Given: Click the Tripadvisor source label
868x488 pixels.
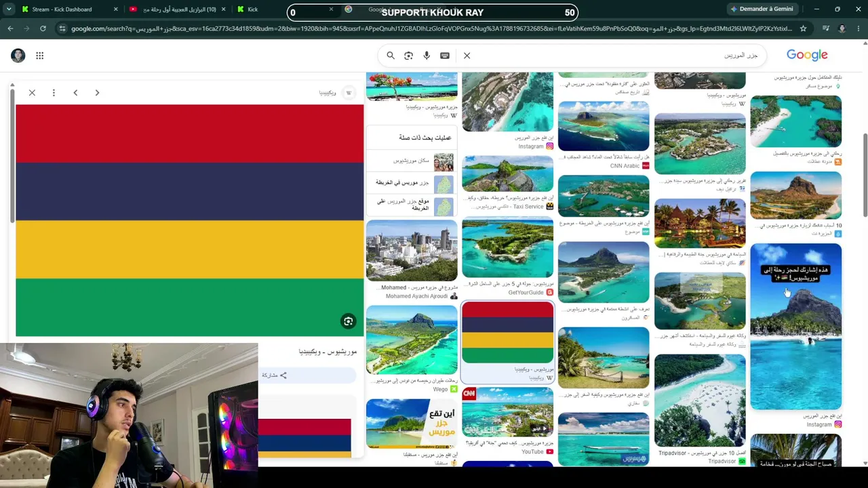Looking at the screenshot, I should pyautogui.click(x=726, y=462).
